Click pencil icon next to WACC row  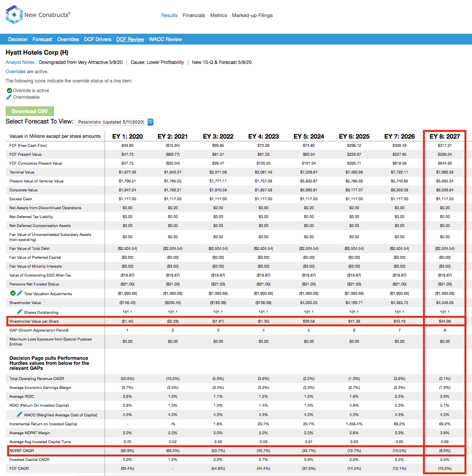click(19, 414)
